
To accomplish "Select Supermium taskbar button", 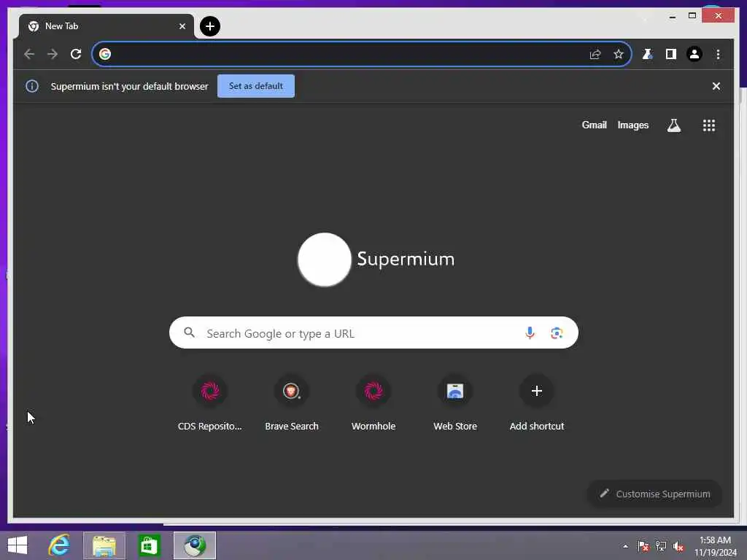I will [194, 545].
